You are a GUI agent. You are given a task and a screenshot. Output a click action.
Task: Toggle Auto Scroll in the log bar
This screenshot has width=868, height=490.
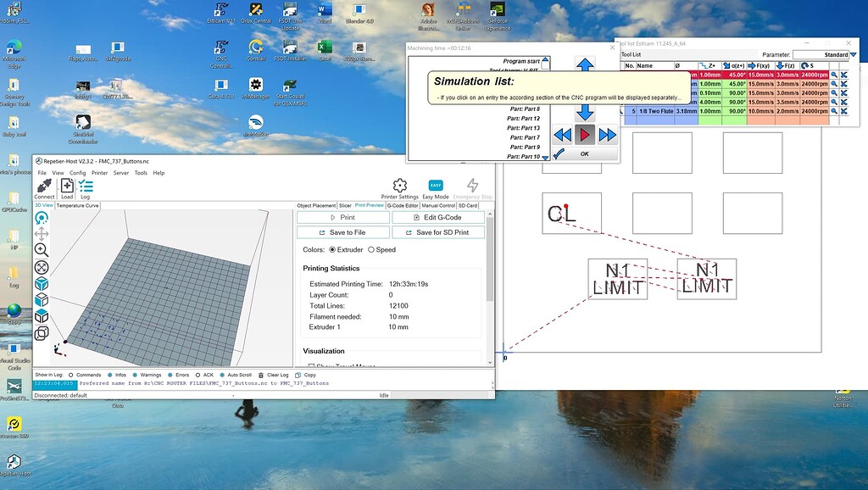click(x=222, y=375)
